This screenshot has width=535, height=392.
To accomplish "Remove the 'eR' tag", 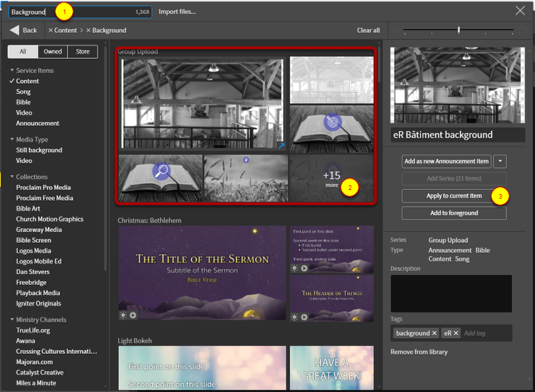I will [456, 333].
